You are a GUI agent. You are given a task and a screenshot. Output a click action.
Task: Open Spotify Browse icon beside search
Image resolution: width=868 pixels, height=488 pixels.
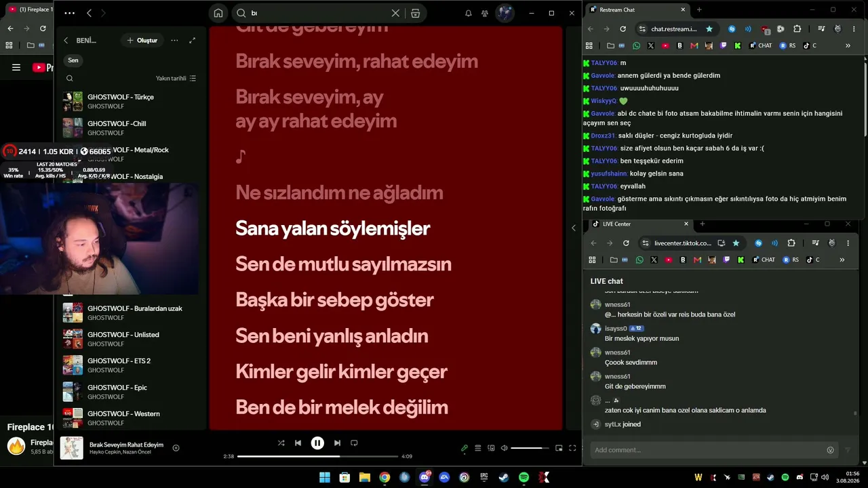pos(416,13)
